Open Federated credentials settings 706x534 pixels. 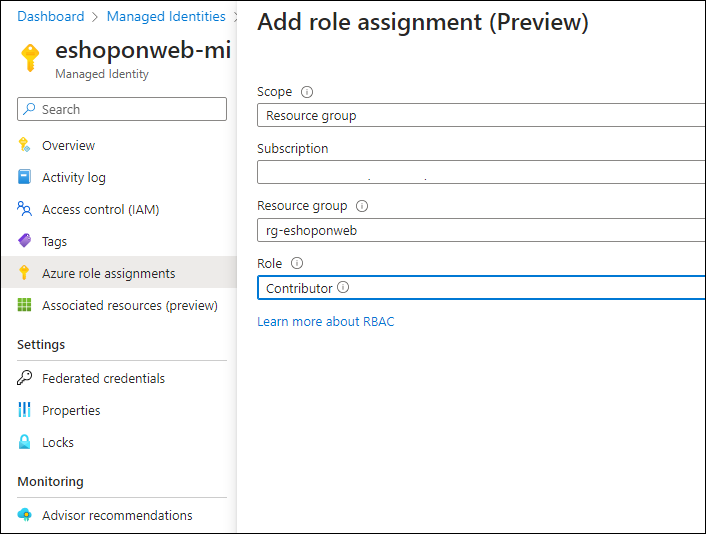click(119, 378)
